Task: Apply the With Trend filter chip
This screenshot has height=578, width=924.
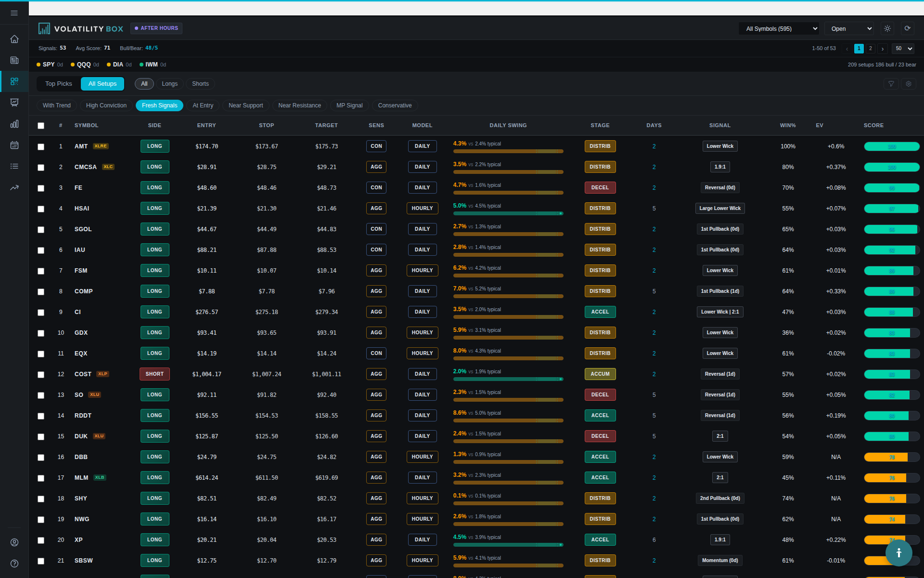Action: pyautogui.click(x=57, y=105)
